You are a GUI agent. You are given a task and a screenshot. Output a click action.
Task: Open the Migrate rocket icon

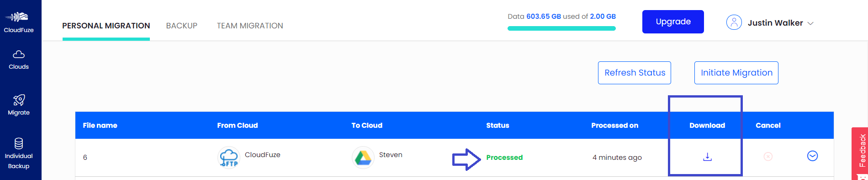point(19,100)
